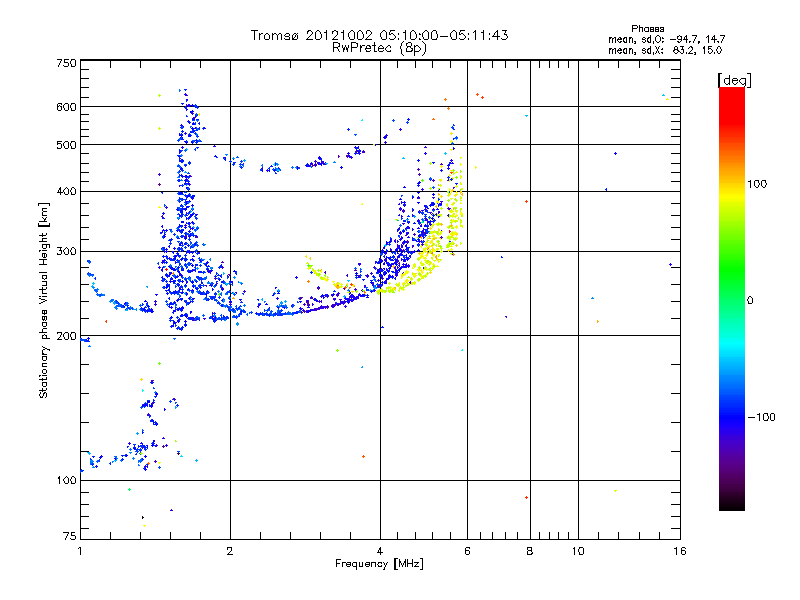The image size is (800, 600).
Task: Click y-axis tick label 200
Action: pos(66,336)
